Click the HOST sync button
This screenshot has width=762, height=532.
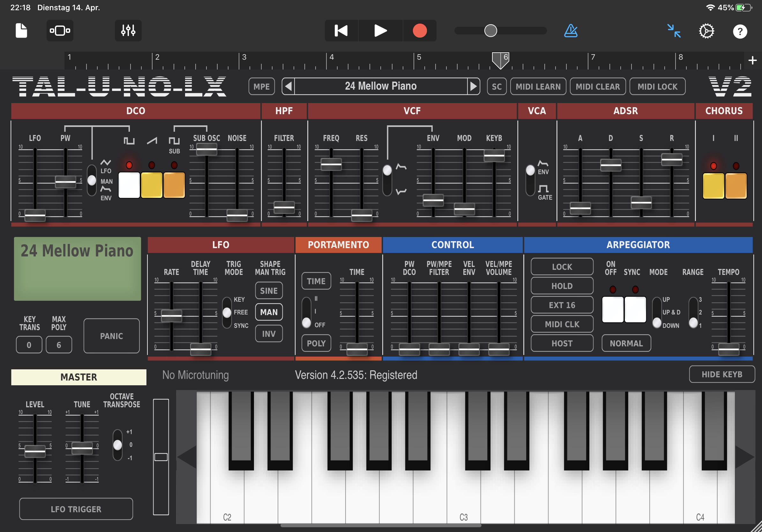[x=562, y=343]
